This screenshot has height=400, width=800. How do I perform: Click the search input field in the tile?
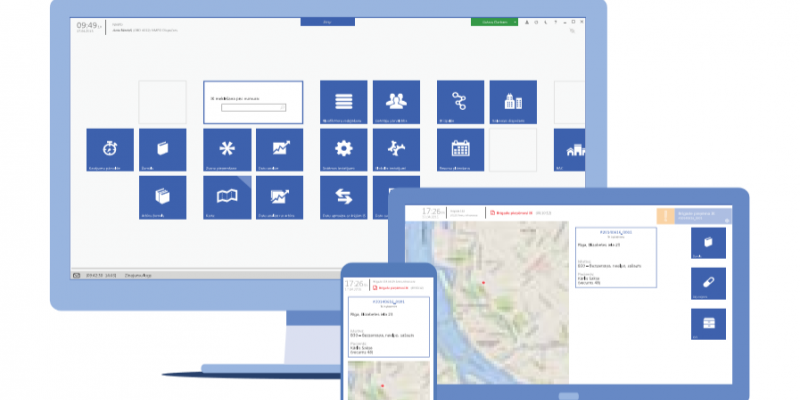coord(253,107)
